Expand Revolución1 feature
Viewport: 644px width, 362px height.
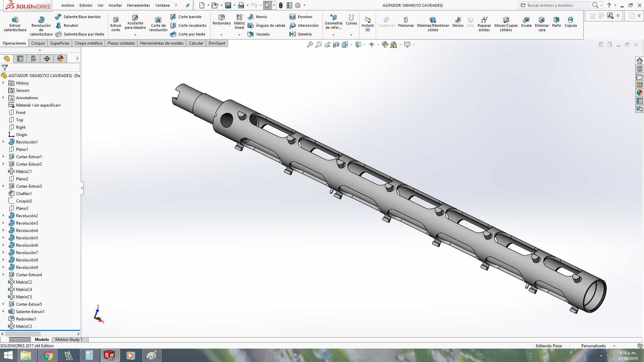[x=3, y=142]
